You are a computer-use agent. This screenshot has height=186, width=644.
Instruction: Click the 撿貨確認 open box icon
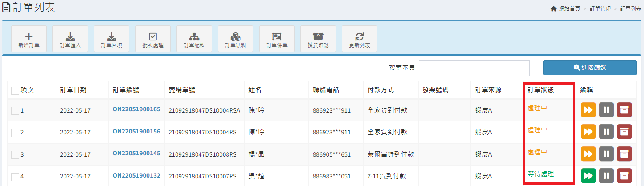(x=318, y=39)
